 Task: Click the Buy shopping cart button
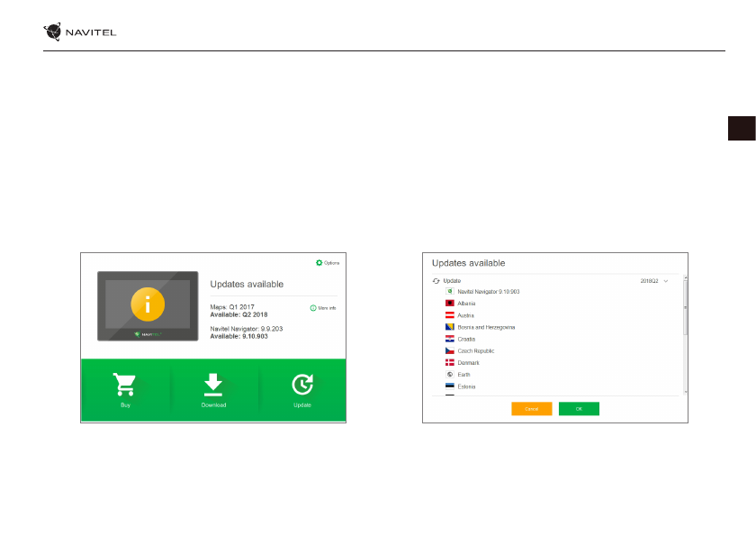(x=125, y=390)
